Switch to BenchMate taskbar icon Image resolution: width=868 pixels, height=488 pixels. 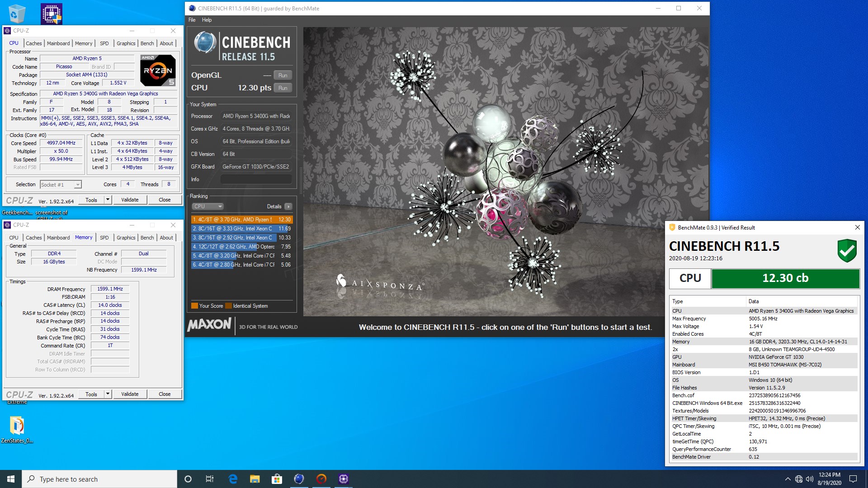[x=321, y=479]
